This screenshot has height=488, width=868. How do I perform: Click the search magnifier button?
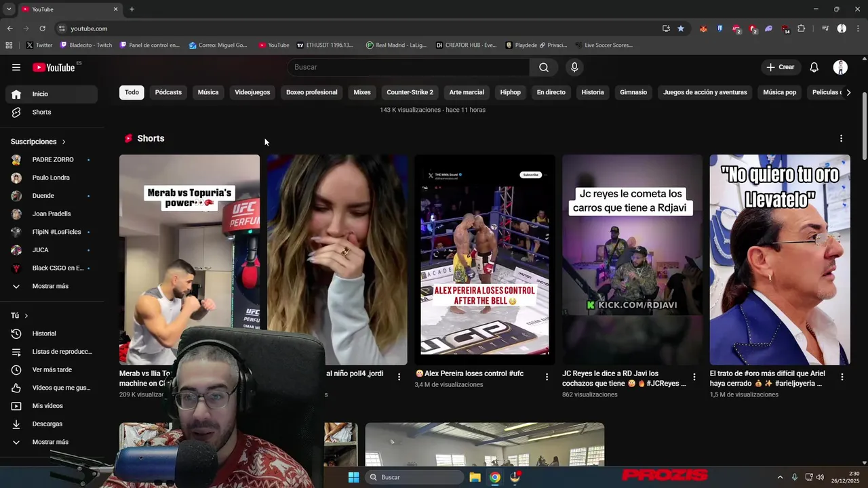544,67
